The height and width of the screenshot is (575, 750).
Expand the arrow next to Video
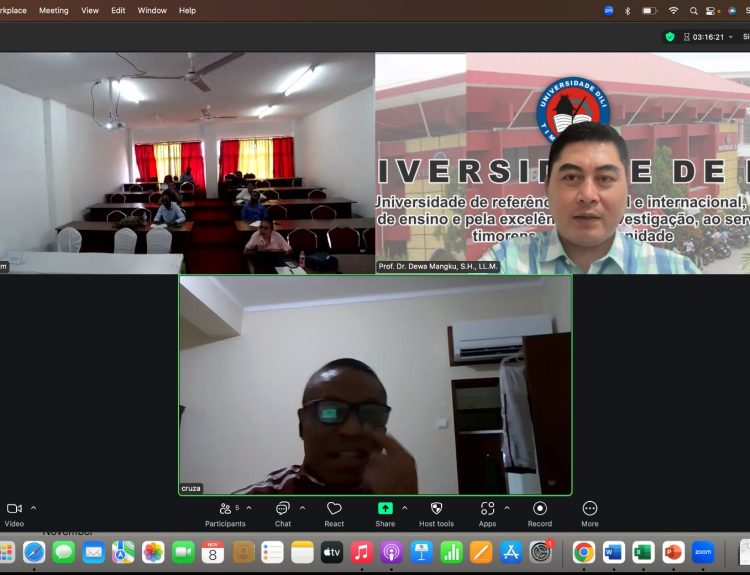[34, 508]
